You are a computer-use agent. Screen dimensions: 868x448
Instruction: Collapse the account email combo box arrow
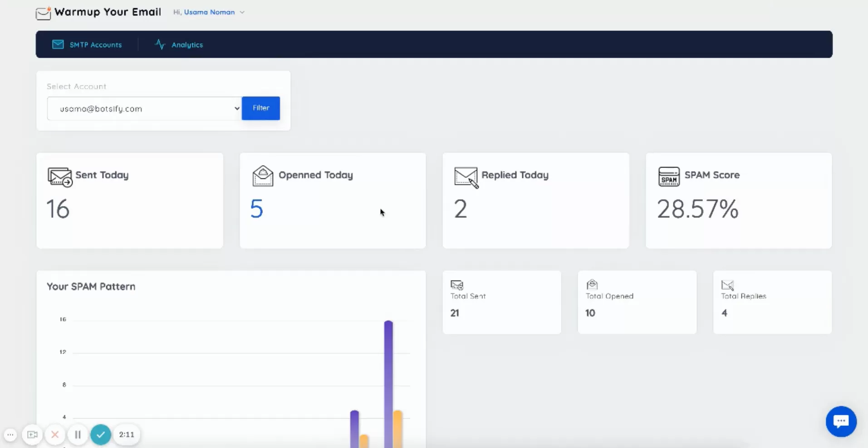(236, 108)
